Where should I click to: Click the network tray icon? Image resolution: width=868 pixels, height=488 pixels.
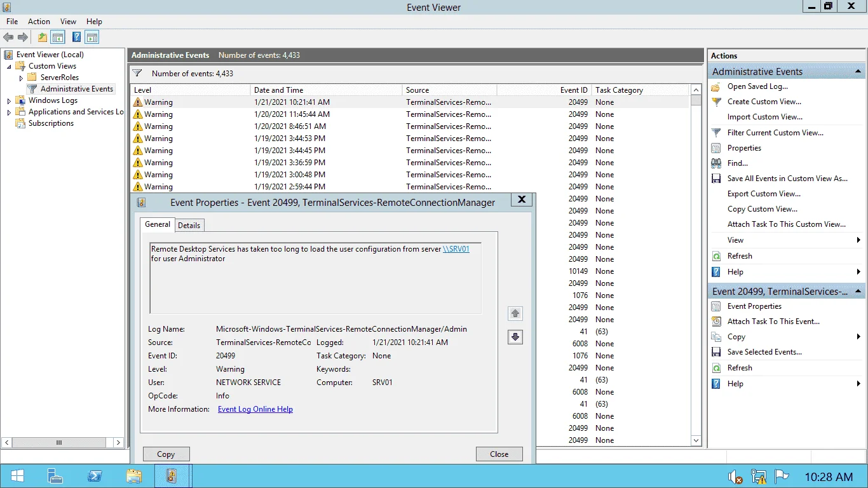pos(759,477)
